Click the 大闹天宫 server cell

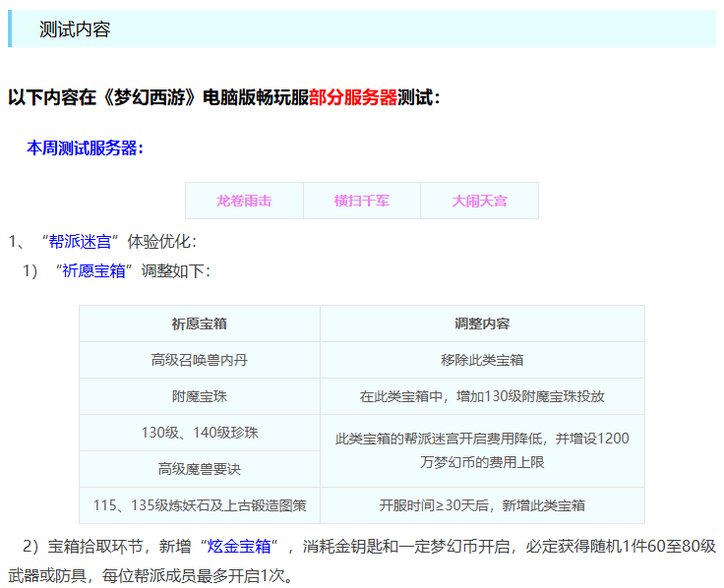coord(479,201)
